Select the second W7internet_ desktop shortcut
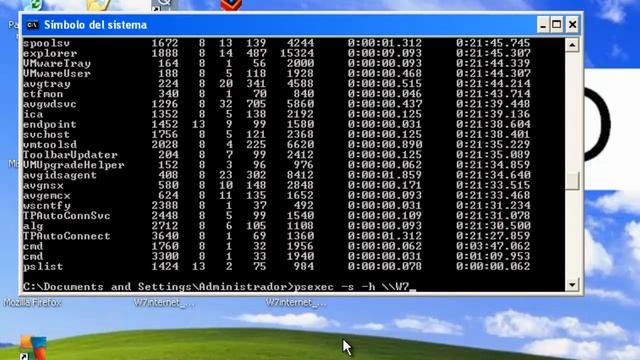640x360 pixels. (x=296, y=303)
